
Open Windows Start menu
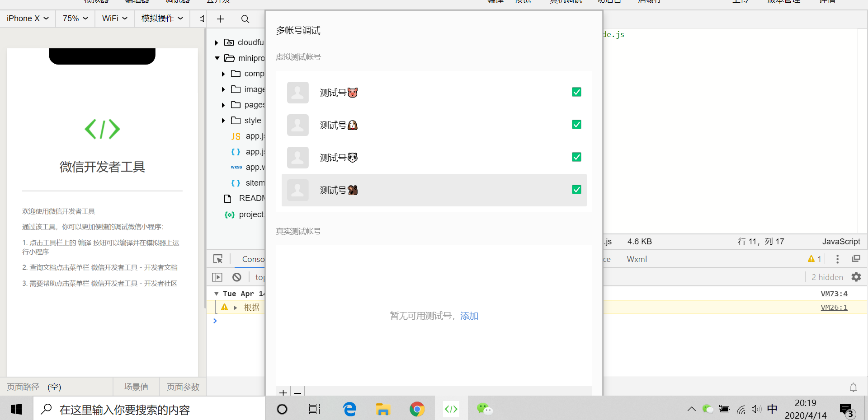click(16, 409)
